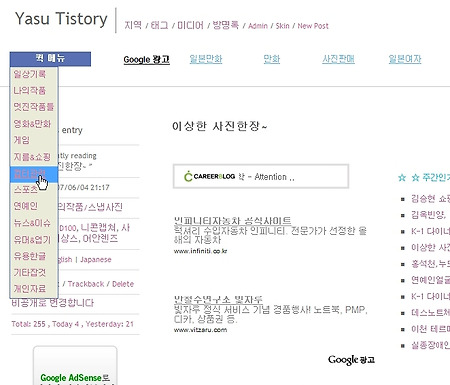Open the 사진판매 ad link
The image size is (450, 385).
point(338,59)
